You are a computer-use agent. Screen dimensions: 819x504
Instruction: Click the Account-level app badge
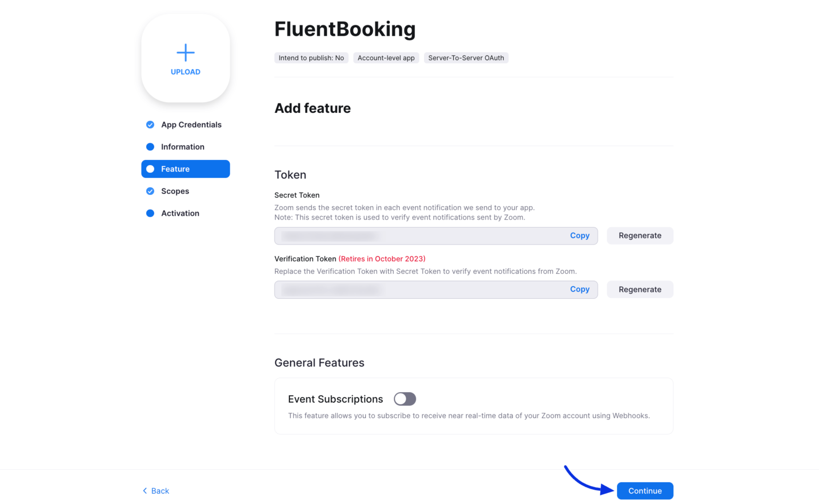[x=386, y=58]
